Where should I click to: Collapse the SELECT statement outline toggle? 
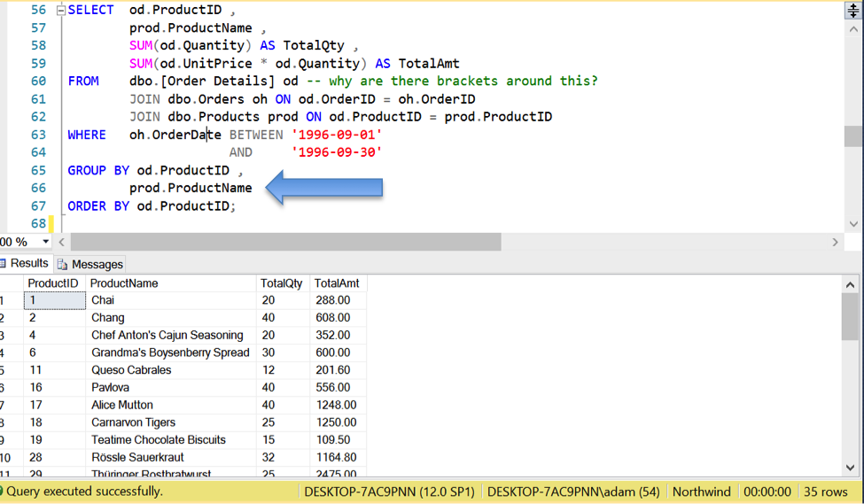coord(61,11)
